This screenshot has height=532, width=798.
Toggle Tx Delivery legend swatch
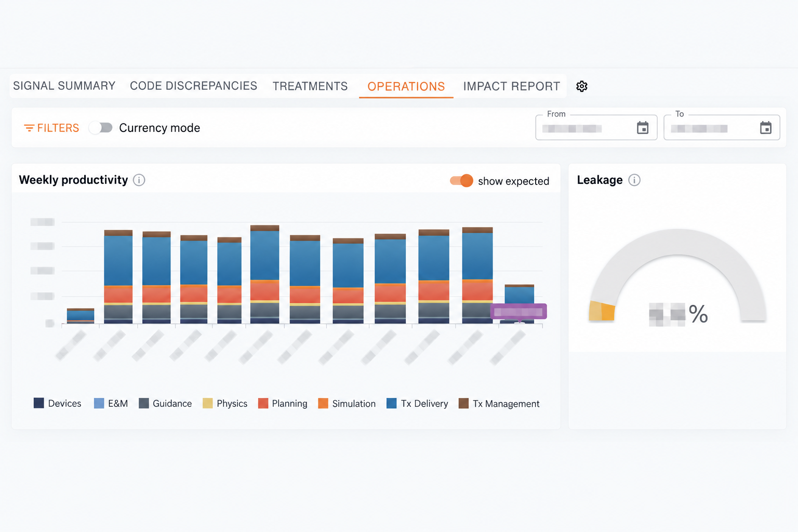pyautogui.click(x=392, y=403)
